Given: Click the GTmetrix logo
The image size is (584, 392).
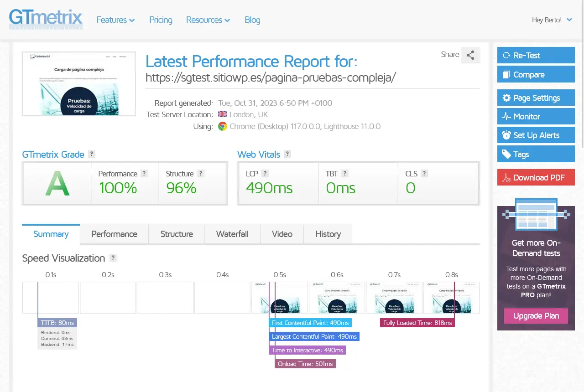Looking at the screenshot, I should (46, 19).
